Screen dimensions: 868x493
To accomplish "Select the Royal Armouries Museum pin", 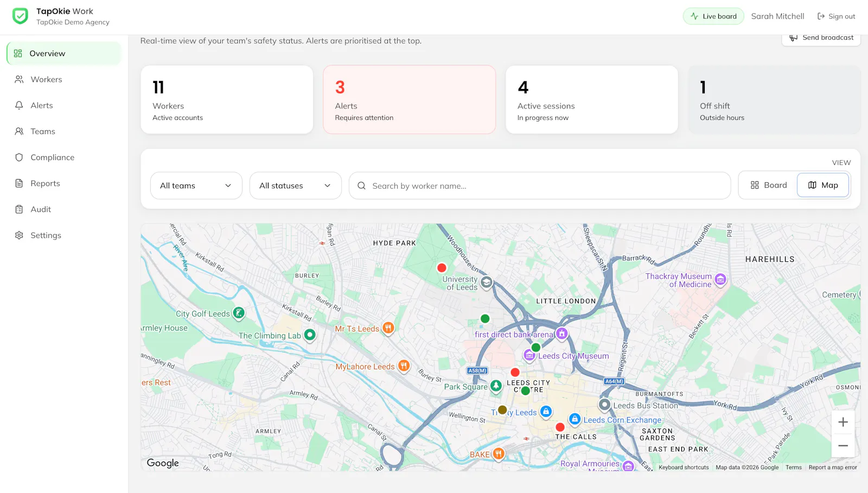I will coord(628,466).
